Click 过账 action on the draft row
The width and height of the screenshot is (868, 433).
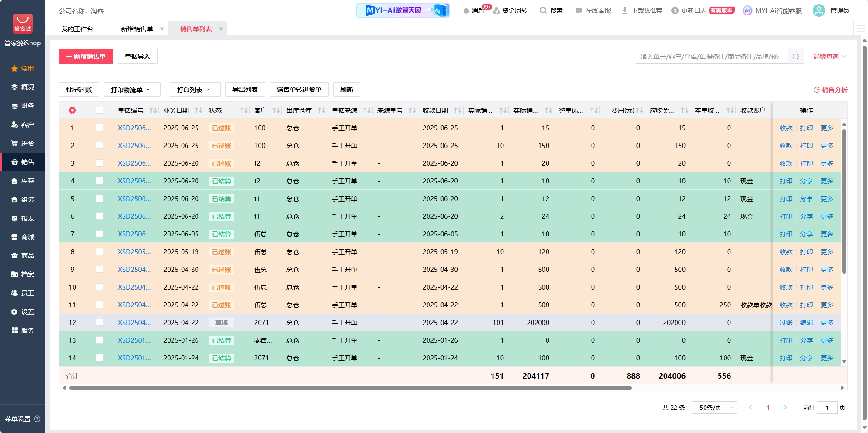(x=786, y=322)
